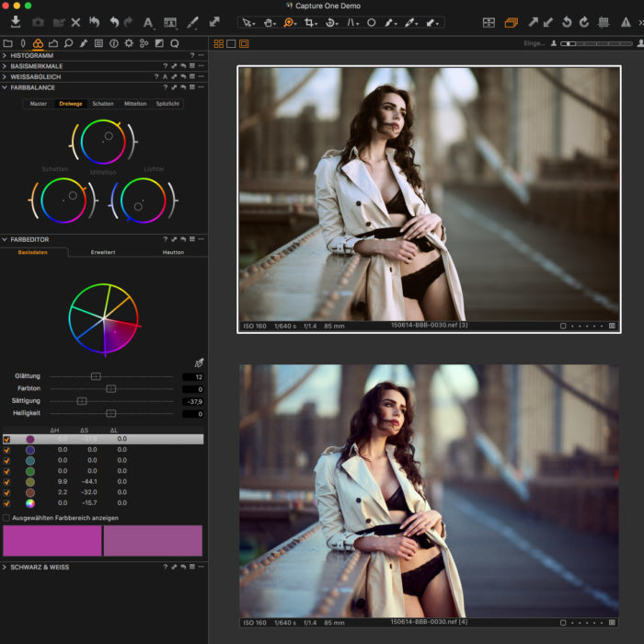Click the Farbeditor color picker eyedropper
The height and width of the screenshot is (644, 644).
click(200, 362)
